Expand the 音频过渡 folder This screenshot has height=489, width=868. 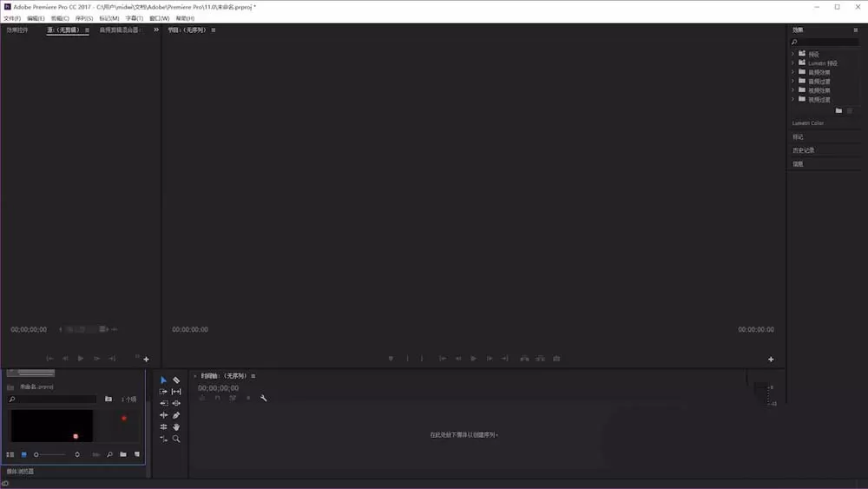(792, 81)
